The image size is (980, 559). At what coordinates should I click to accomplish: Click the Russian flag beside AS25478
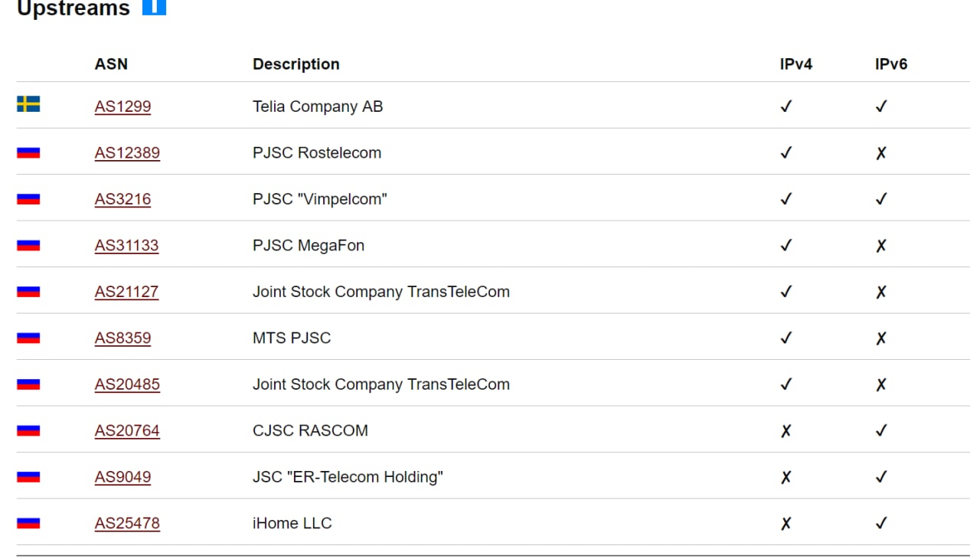[28, 523]
